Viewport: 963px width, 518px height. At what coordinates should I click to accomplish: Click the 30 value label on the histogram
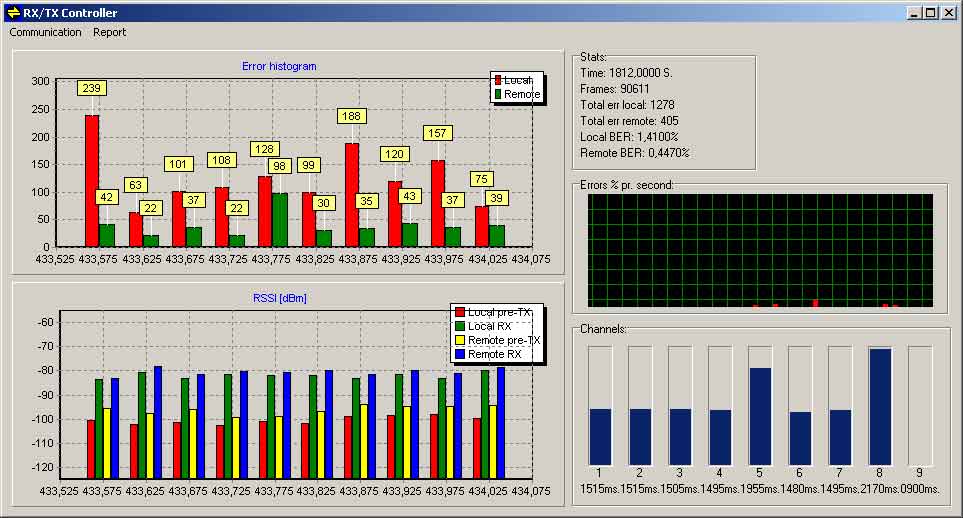(324, 203)
